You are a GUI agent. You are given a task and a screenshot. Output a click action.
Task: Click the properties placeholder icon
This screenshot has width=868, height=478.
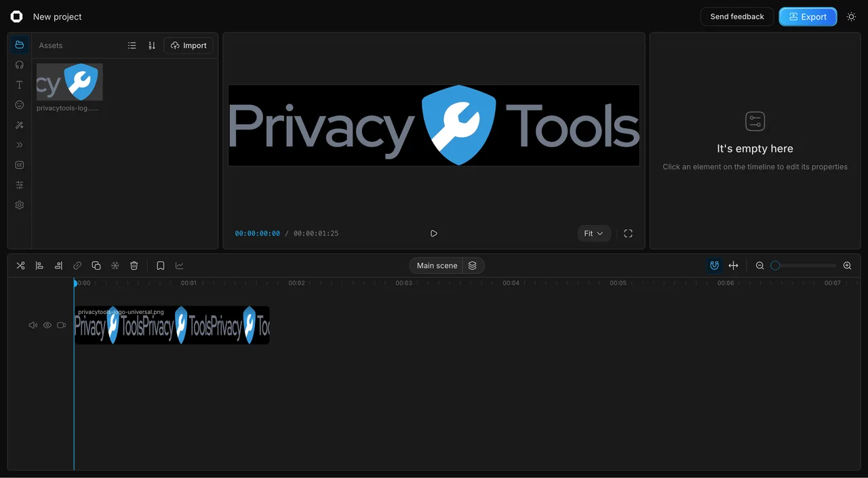tap(755, 122)
